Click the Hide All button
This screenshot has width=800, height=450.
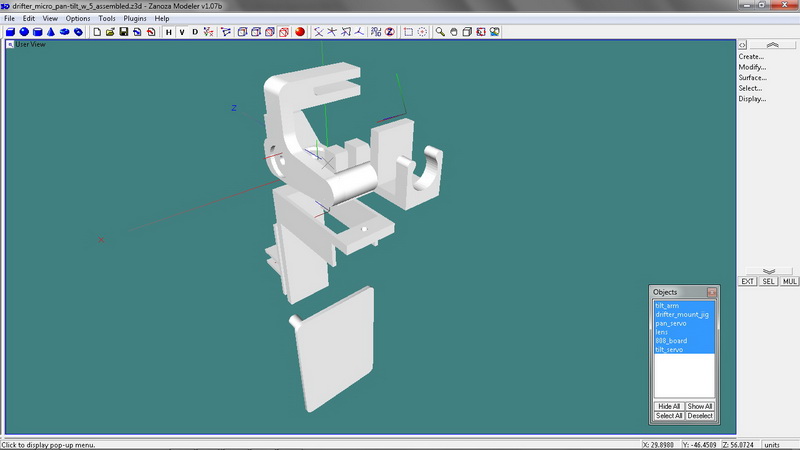pyautogui.click(x=669, y=407)
